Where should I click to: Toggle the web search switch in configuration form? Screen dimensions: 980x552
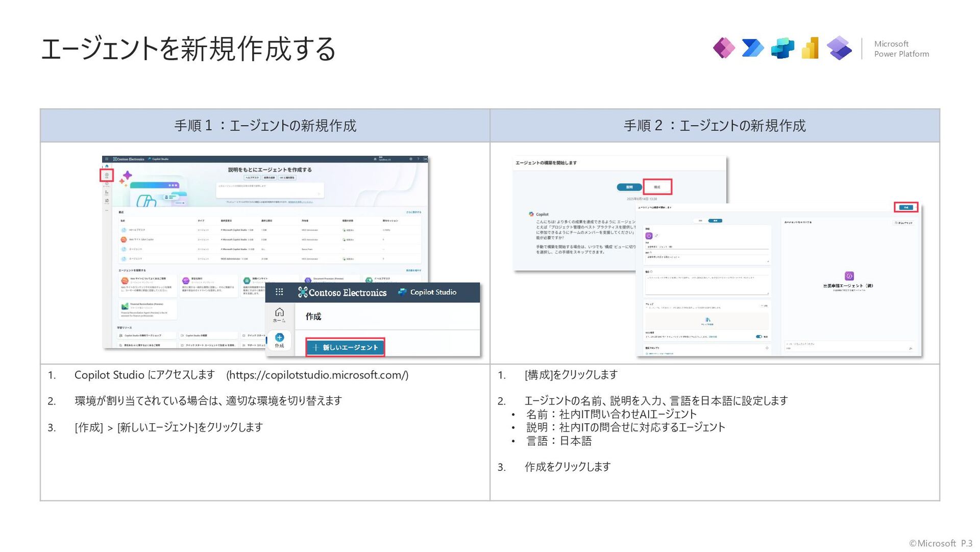759,337
